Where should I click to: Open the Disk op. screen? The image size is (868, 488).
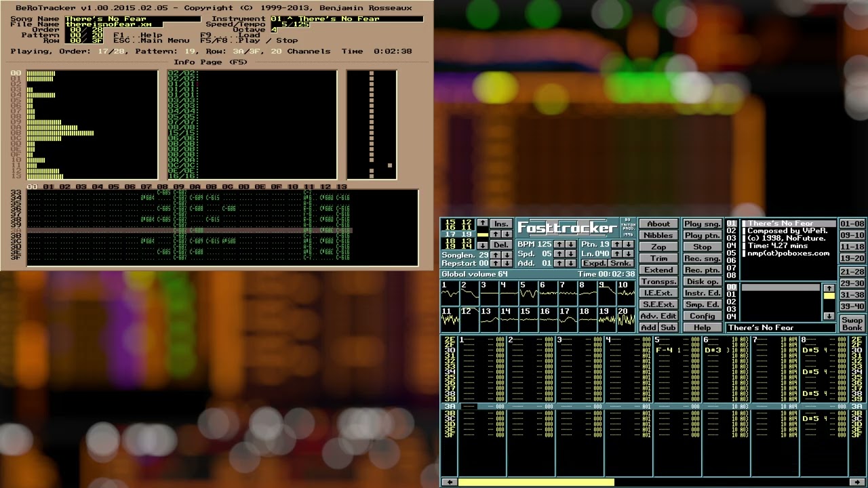(x=702, y=281)
